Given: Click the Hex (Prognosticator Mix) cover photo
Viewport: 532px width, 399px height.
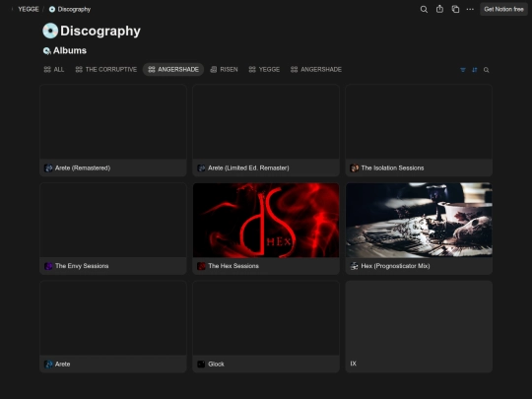Looking at the screenshot, I should [x=419, y=221].
